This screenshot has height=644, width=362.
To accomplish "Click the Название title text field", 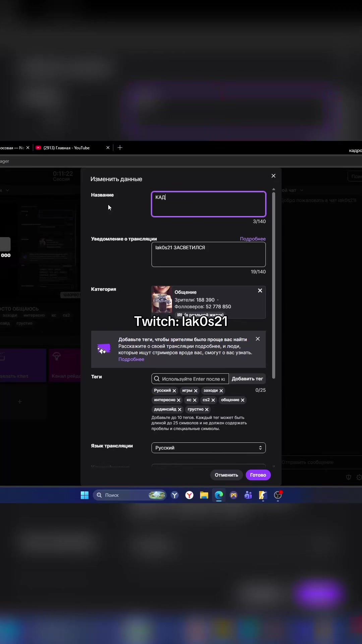I will click(x=208, y=204).
